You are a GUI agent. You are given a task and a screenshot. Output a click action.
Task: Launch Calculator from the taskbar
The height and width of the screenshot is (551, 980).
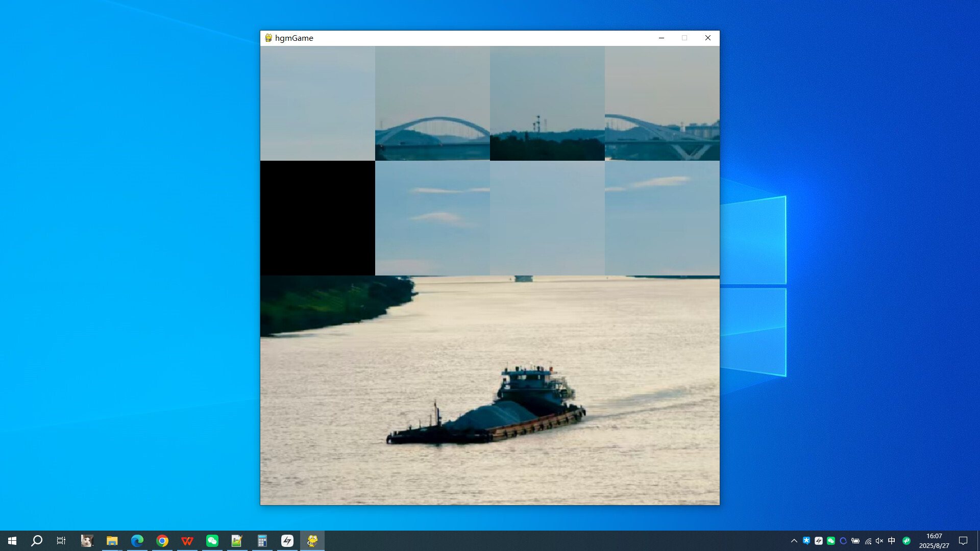tap(262, 541)
